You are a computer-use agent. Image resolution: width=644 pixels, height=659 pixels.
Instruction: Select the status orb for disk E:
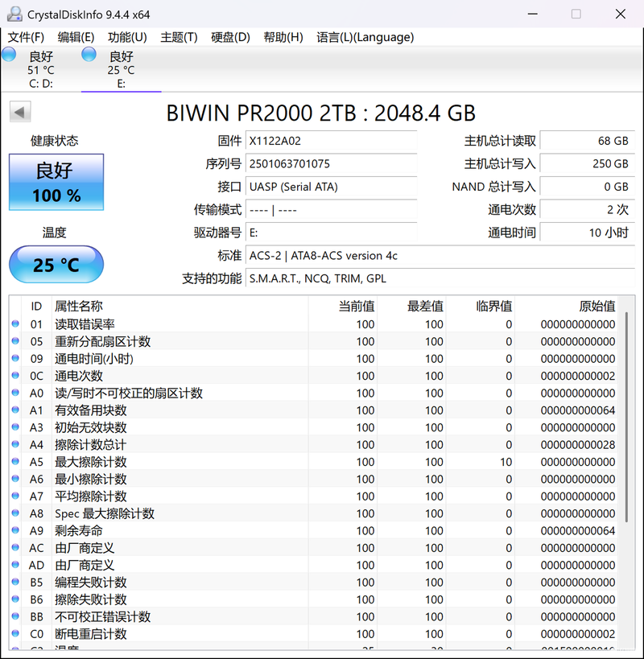[89, 55]
